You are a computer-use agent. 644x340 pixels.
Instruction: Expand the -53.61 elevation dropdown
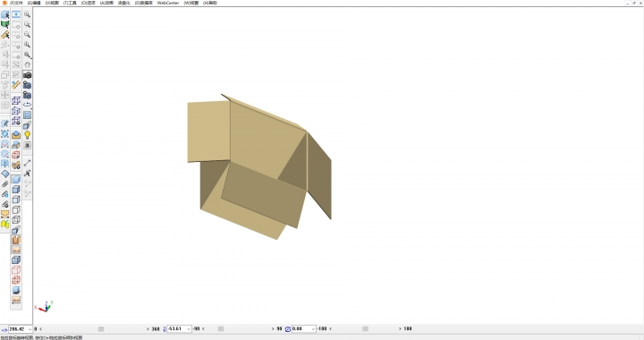click(189, 329)
